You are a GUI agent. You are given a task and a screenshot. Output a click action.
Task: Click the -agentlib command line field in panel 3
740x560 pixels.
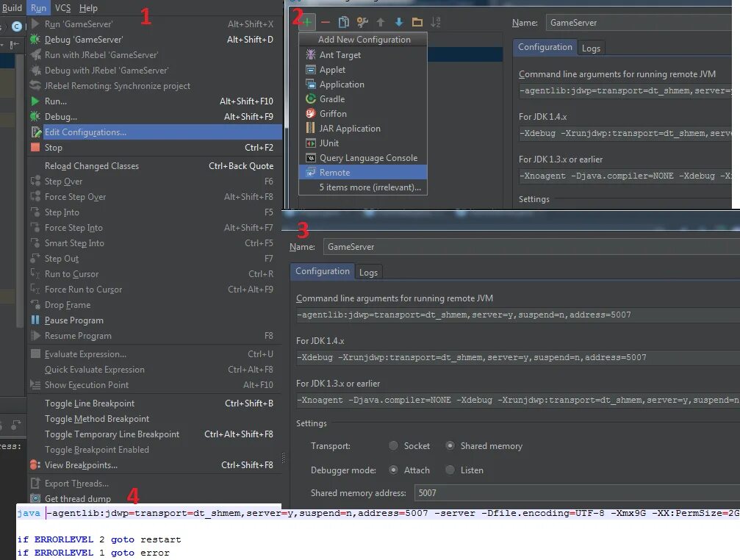(x=518, y=315)
